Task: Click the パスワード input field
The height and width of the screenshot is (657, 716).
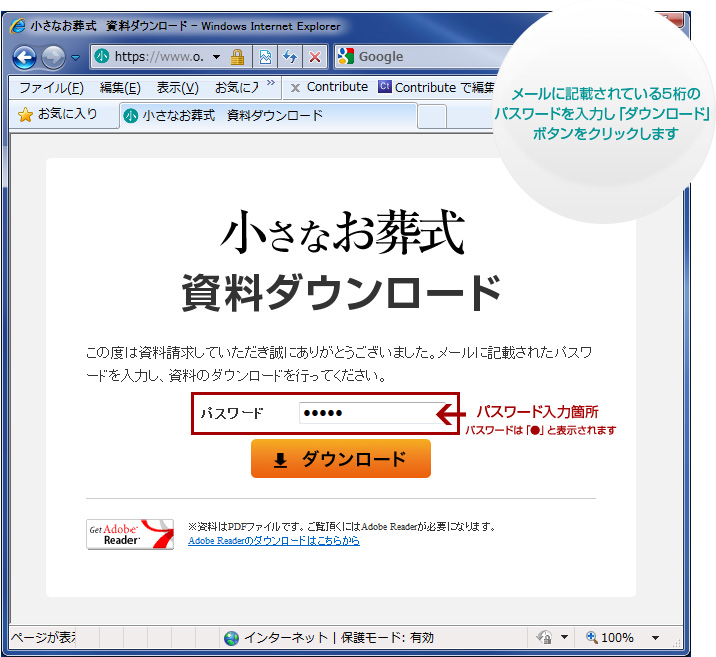Action: (x=372, y=413)
